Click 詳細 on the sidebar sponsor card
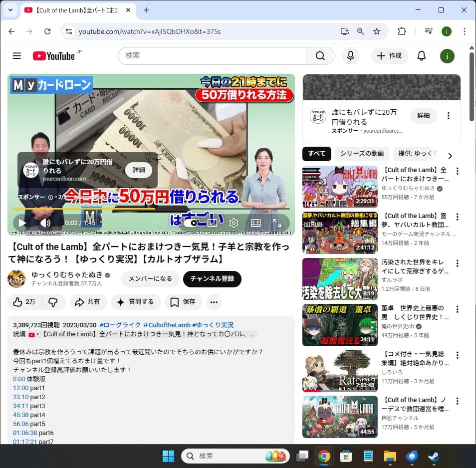476x468 pixels. coord(424,116)
